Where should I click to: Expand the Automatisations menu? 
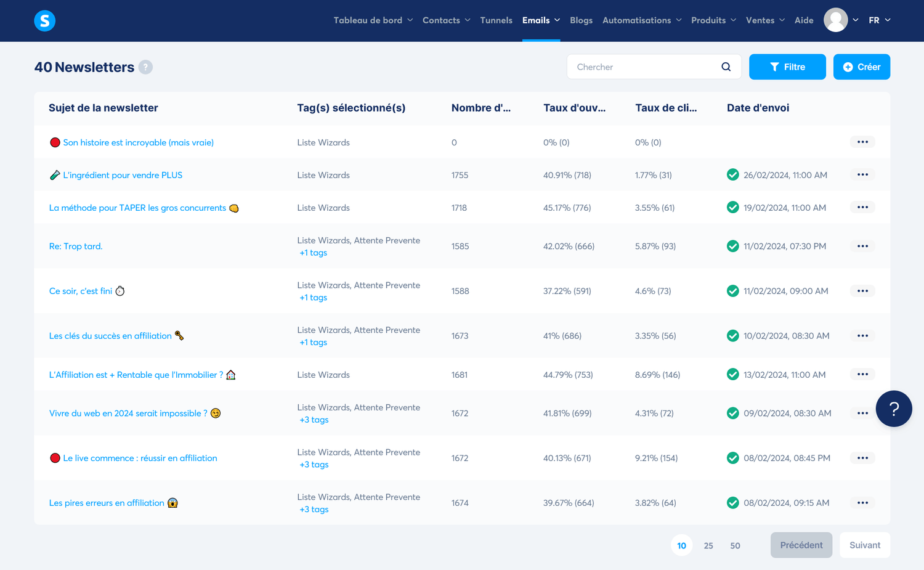641,20
